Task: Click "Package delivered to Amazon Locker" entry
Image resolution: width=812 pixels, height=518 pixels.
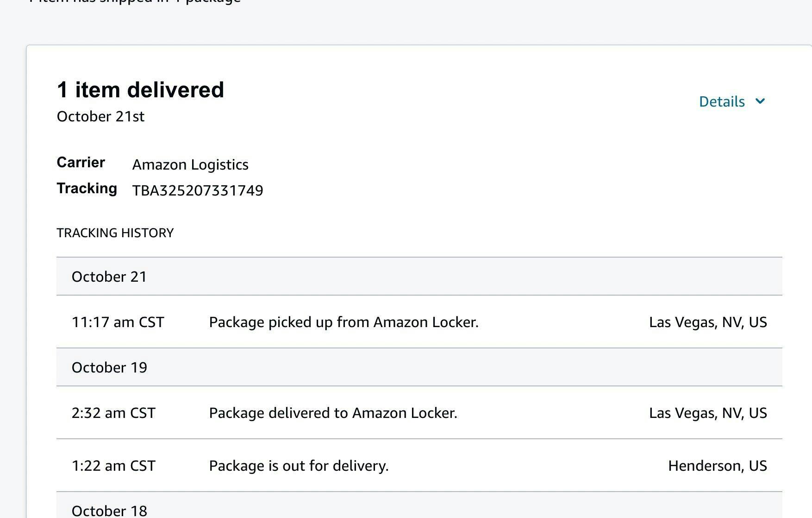Action: 333,413
